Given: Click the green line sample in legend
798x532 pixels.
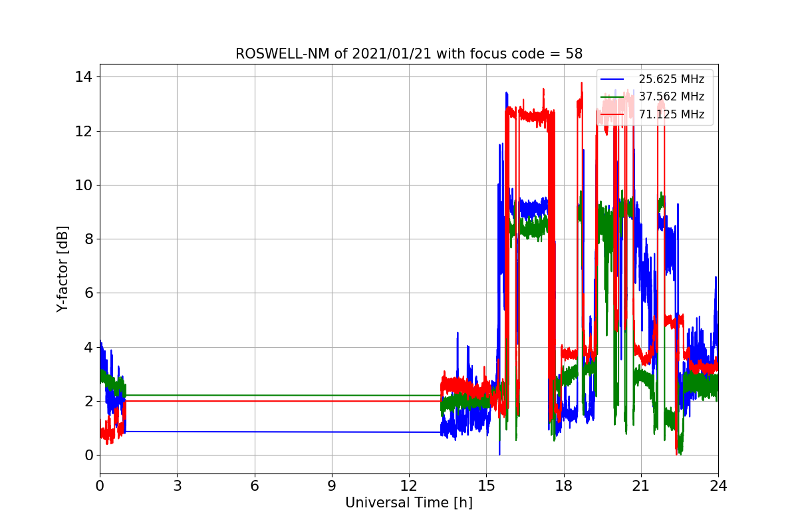Looking at the screenshot, I should (x=612, y=97).
